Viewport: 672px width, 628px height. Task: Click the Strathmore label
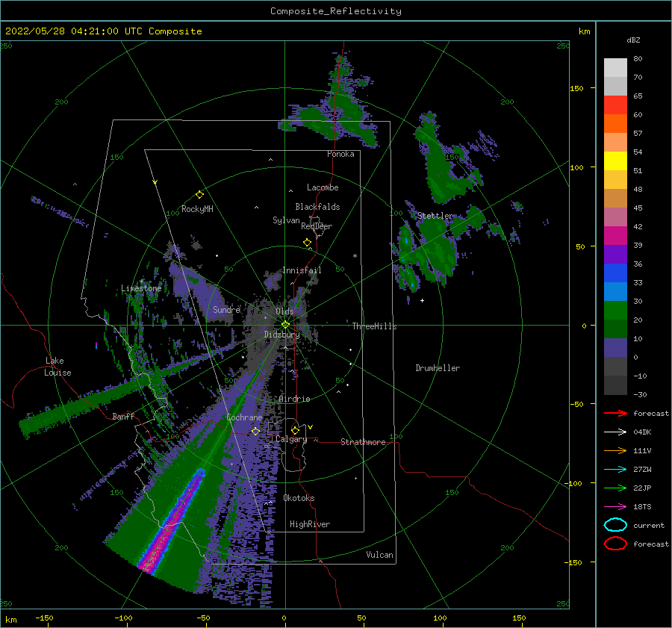(363, 442)
